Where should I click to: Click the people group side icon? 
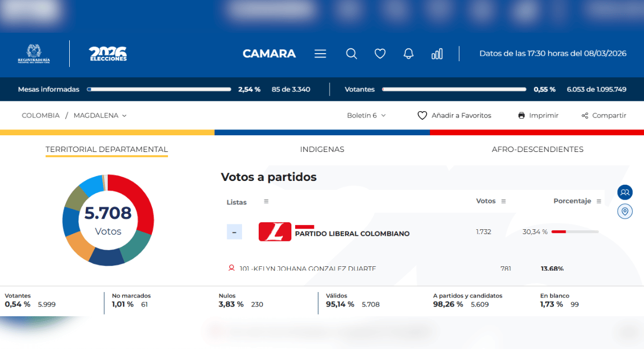point(625,192)
